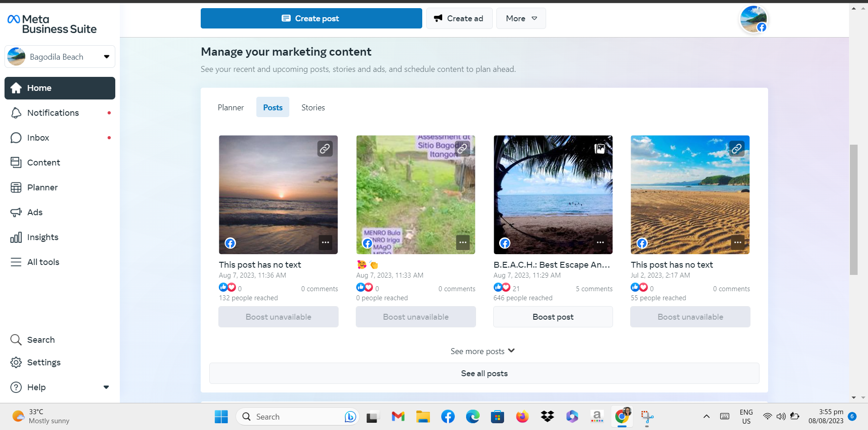This screenshot has height=430, width=868.
Task: Click '5 comments' on B.E.A.C.H. post
Action: (594, 289)
